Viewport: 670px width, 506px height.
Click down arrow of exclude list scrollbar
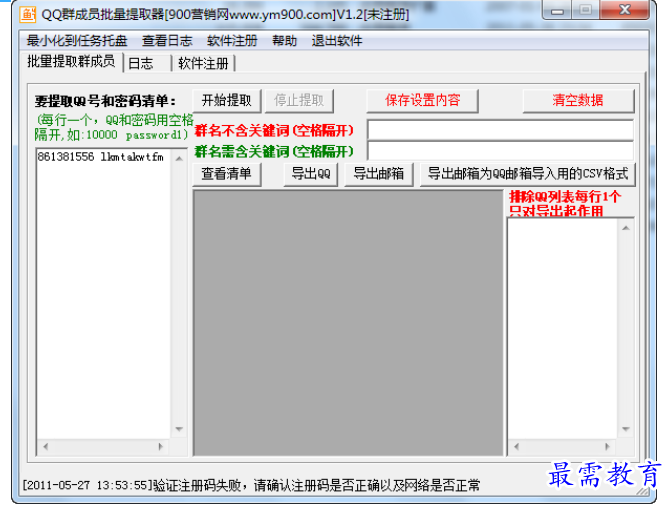click(626, 429)
